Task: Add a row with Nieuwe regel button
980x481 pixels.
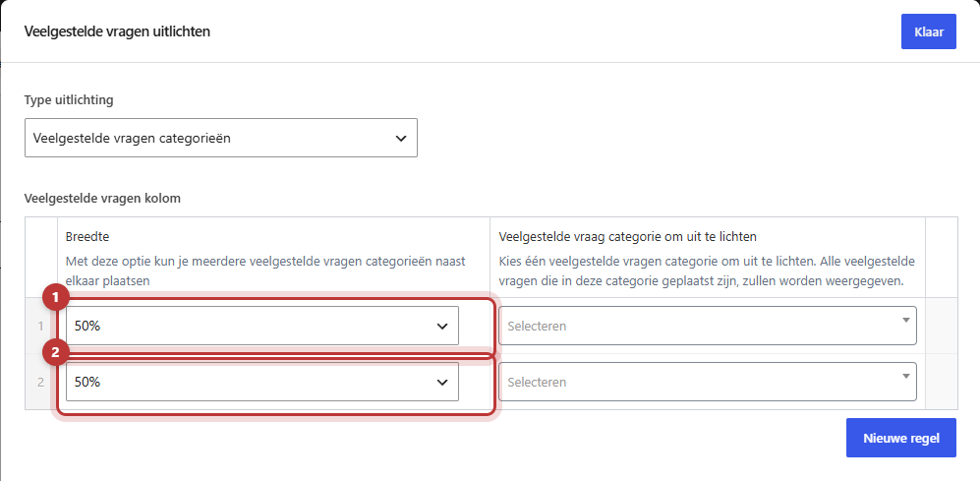Action: click(900, 438)
